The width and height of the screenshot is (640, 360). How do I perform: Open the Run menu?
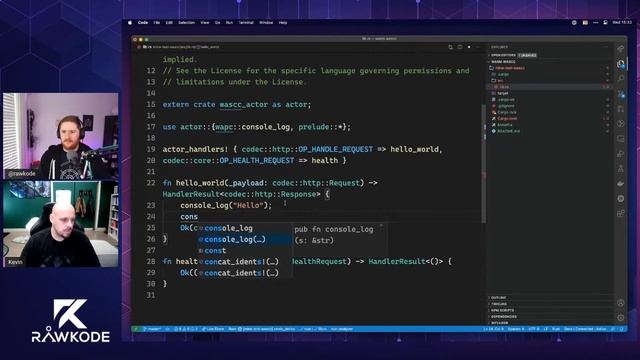coord(229,23)
